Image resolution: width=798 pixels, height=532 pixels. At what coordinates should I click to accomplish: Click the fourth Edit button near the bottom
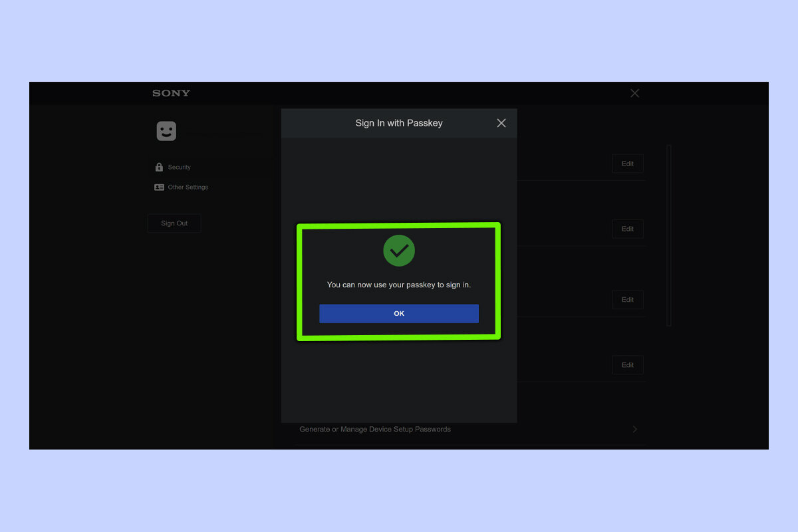coord(628,364)
